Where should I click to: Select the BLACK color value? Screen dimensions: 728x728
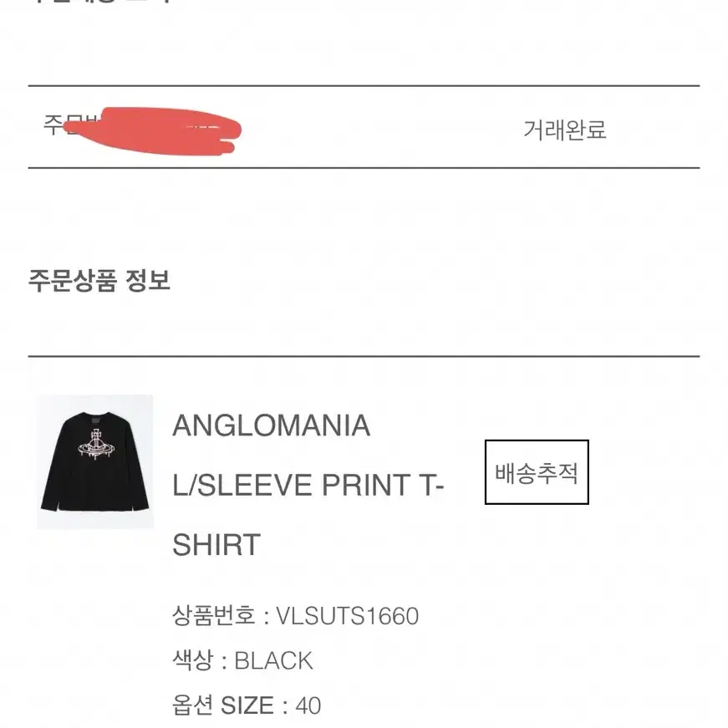point(273,660)
